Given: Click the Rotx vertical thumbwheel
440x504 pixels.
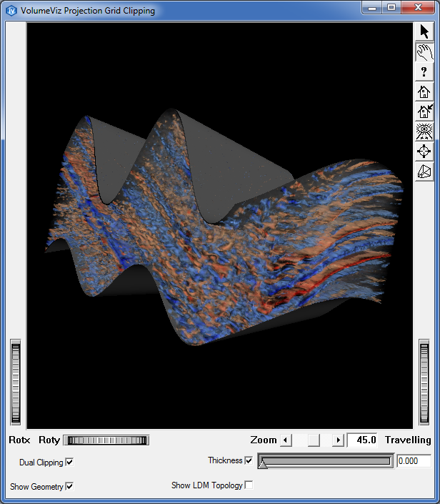Looking at the screenshot, I should tap(16, 383).
